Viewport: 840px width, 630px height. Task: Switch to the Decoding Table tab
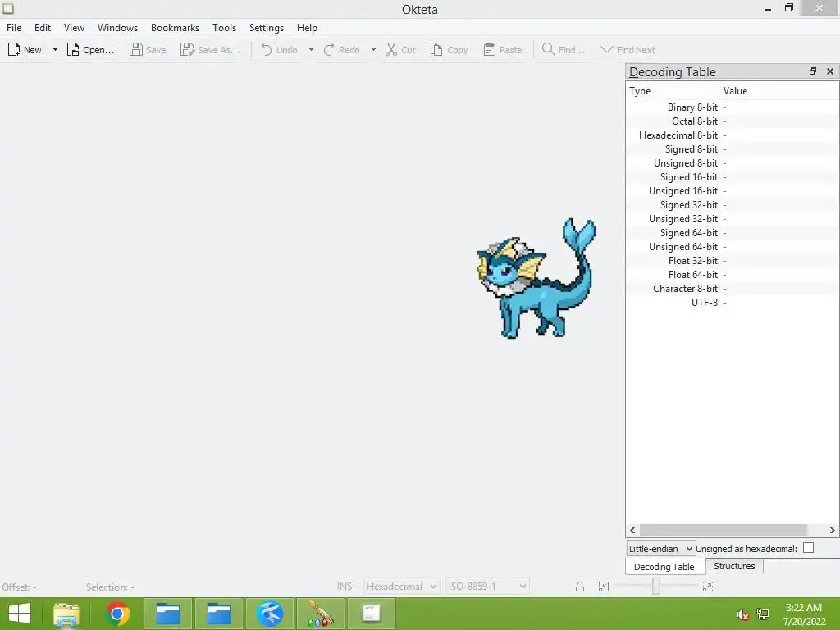coord(664,567)
